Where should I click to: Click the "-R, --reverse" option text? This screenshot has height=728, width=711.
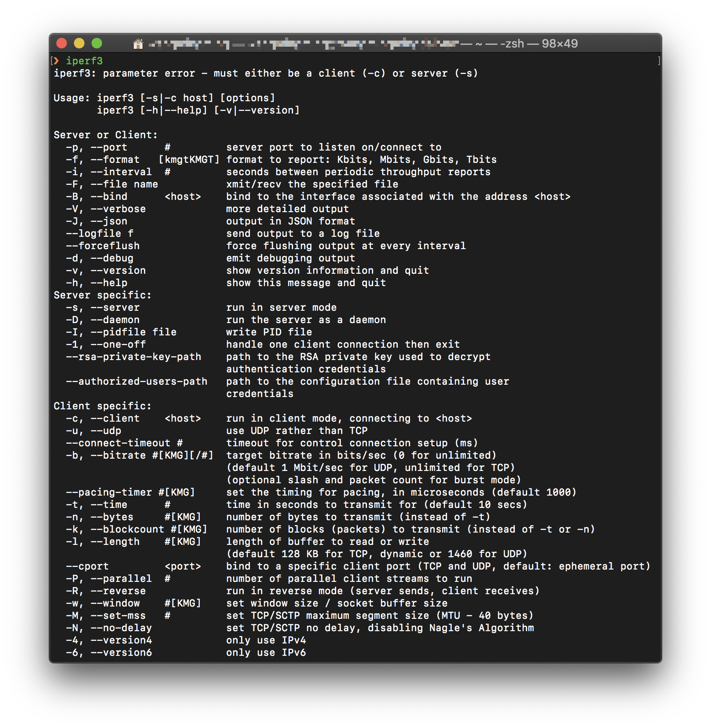[106, 591]
